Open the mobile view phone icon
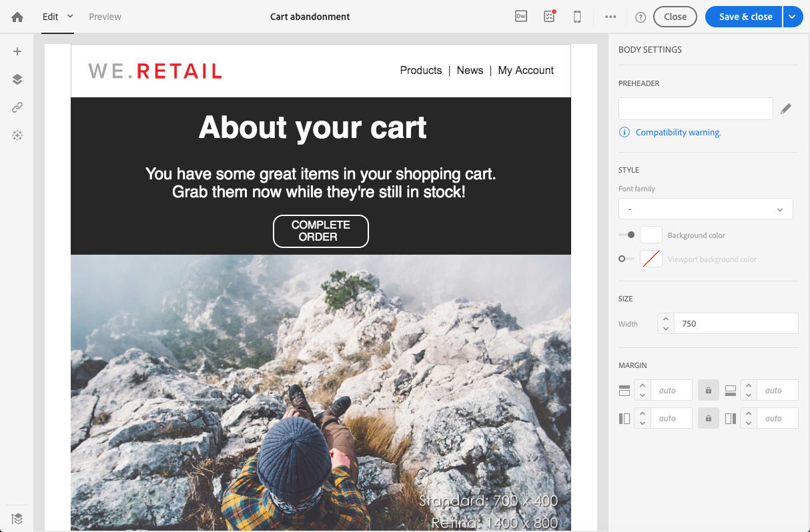 click(x=577, y=17)
